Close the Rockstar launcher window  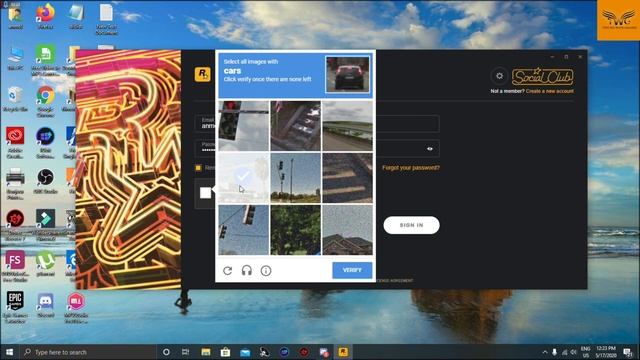[x=580, y=57]
